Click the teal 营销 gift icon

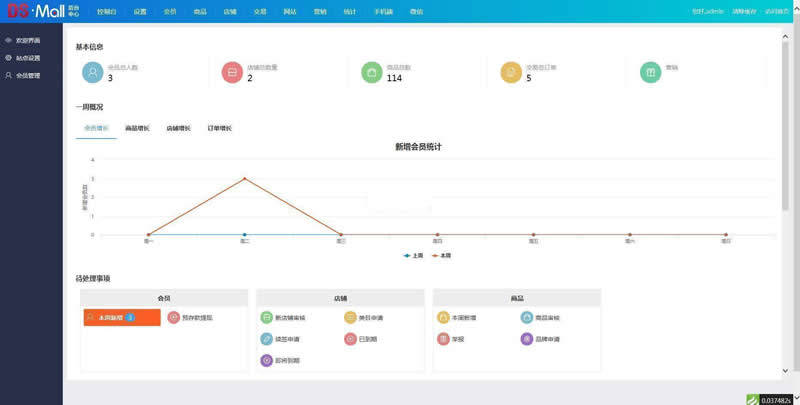651,72
